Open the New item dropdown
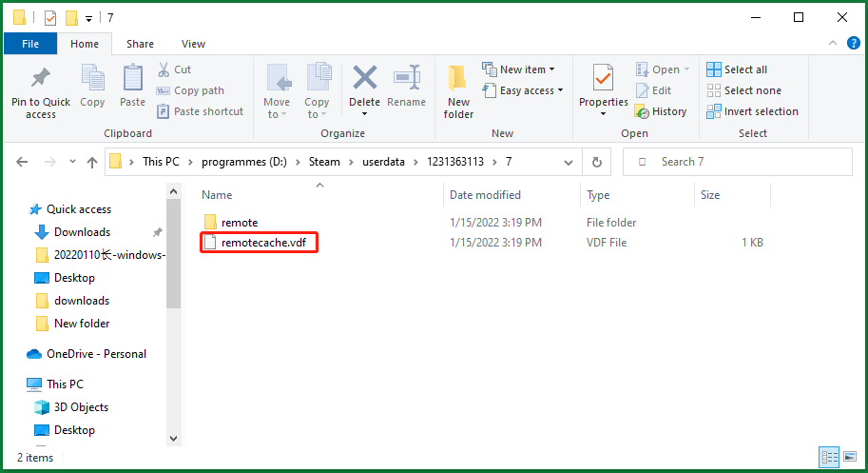 518,69
